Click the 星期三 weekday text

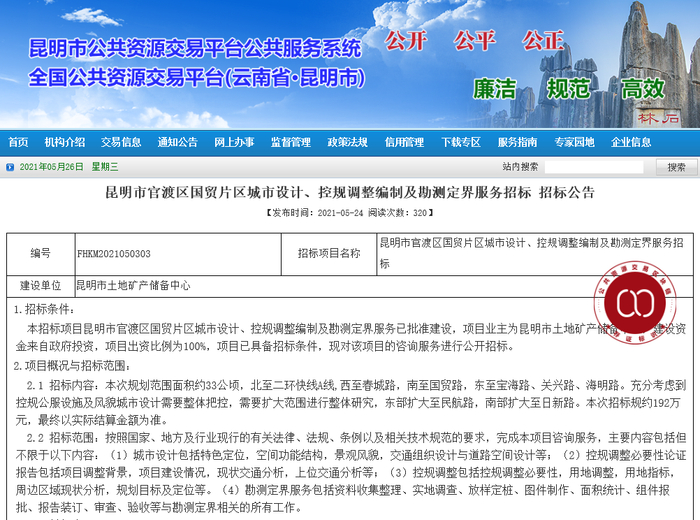[x=105, y=167]
